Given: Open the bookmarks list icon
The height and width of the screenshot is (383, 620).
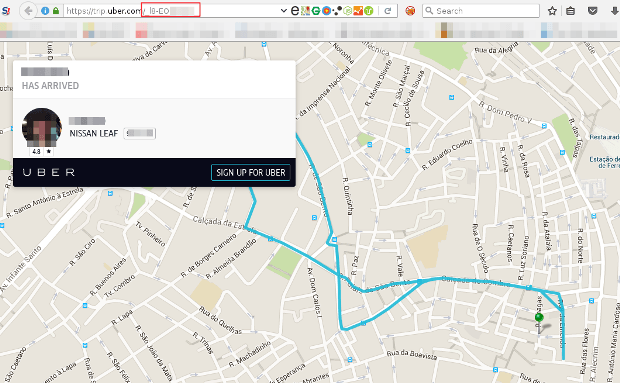Looking at the screenshot, I should [x=570, y=11].
